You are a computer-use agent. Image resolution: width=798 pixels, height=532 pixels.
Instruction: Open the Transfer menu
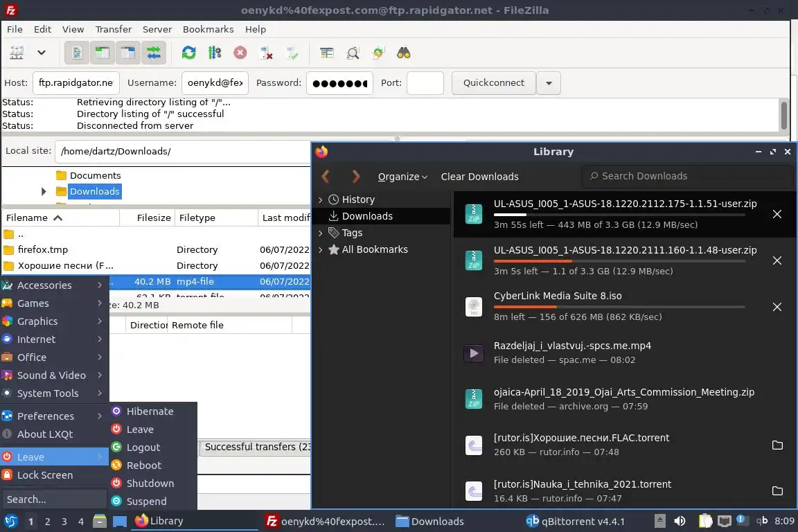pos(114,29)
